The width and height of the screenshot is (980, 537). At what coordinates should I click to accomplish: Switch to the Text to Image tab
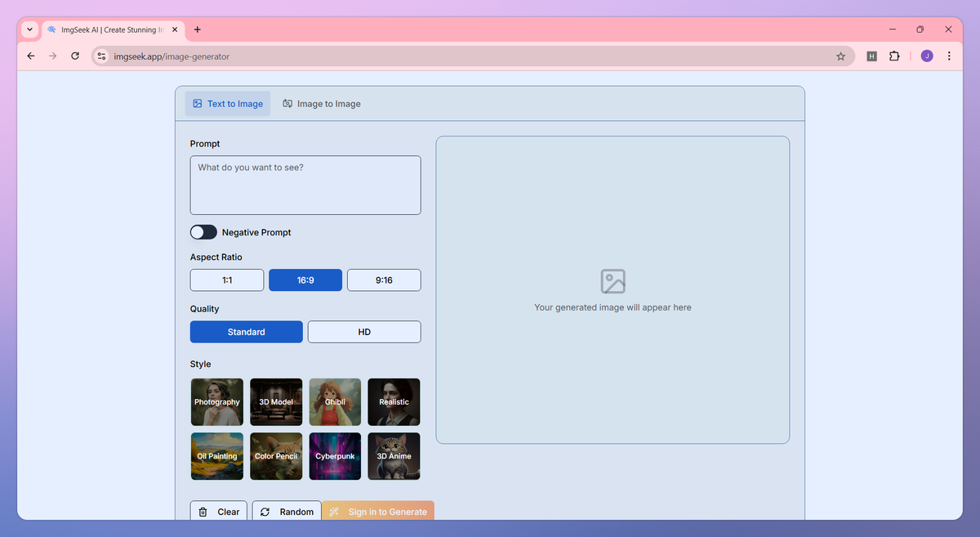point(228,104)
